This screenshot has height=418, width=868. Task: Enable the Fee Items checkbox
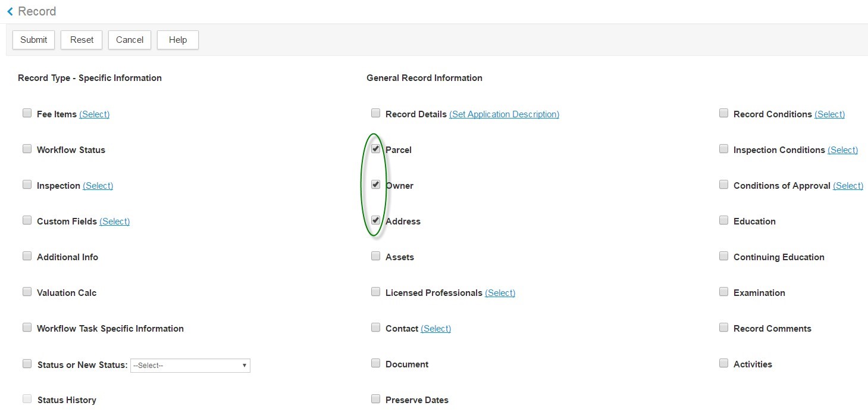(27, 113)
